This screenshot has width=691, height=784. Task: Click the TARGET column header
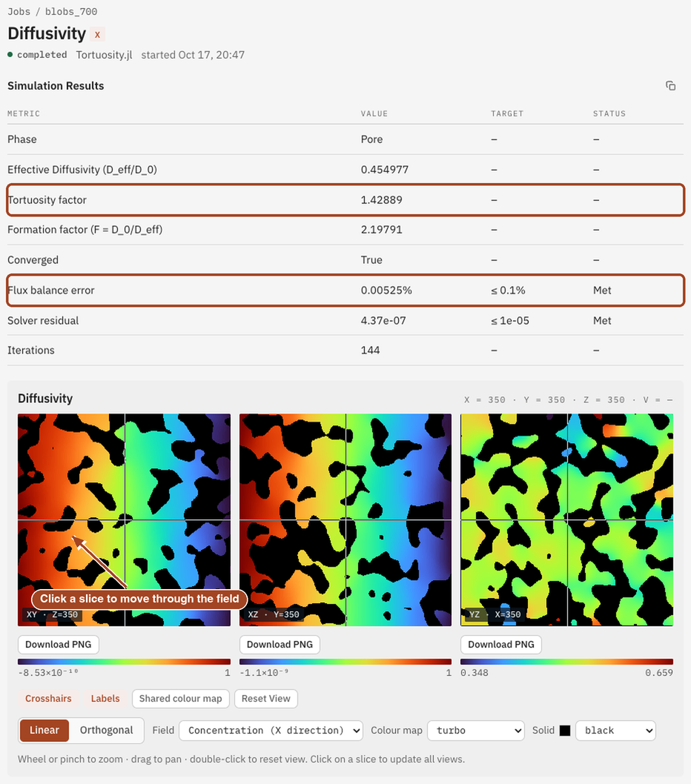(x=507, y=113)
